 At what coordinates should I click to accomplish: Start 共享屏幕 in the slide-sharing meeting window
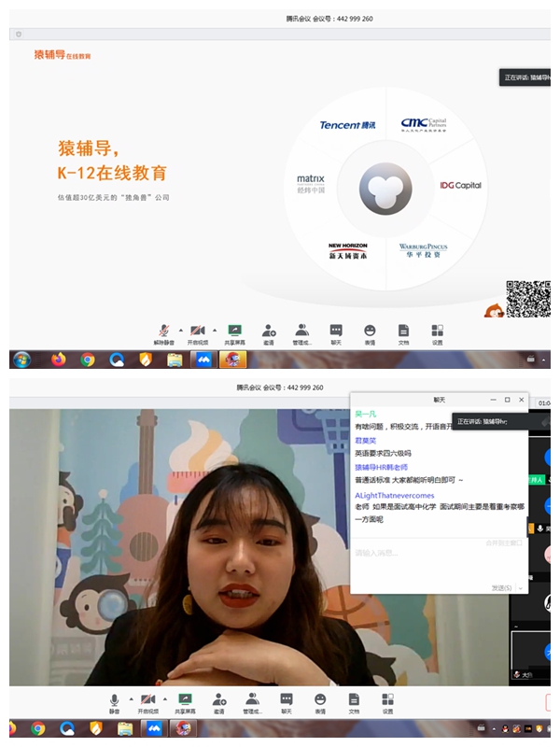(x=235, y=334)
